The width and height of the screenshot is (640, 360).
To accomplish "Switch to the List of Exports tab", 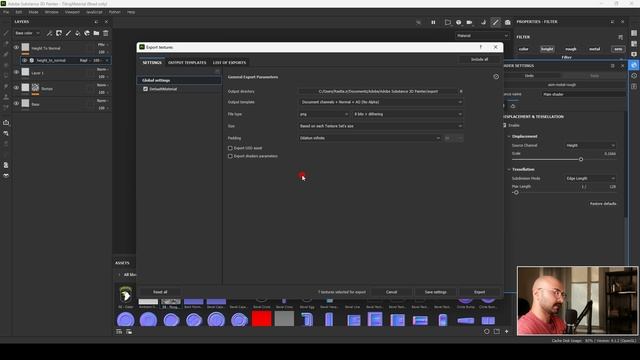I will (x=229, y=62).
